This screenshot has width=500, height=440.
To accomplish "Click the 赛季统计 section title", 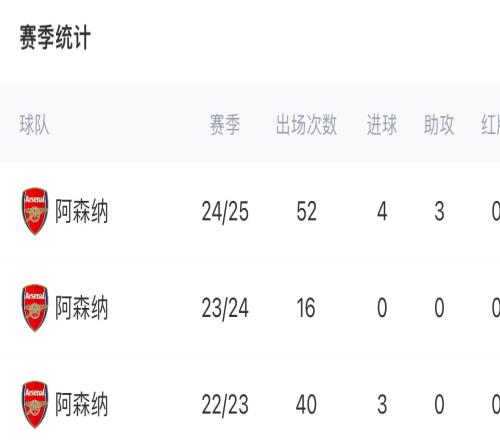I will point(55,37).
